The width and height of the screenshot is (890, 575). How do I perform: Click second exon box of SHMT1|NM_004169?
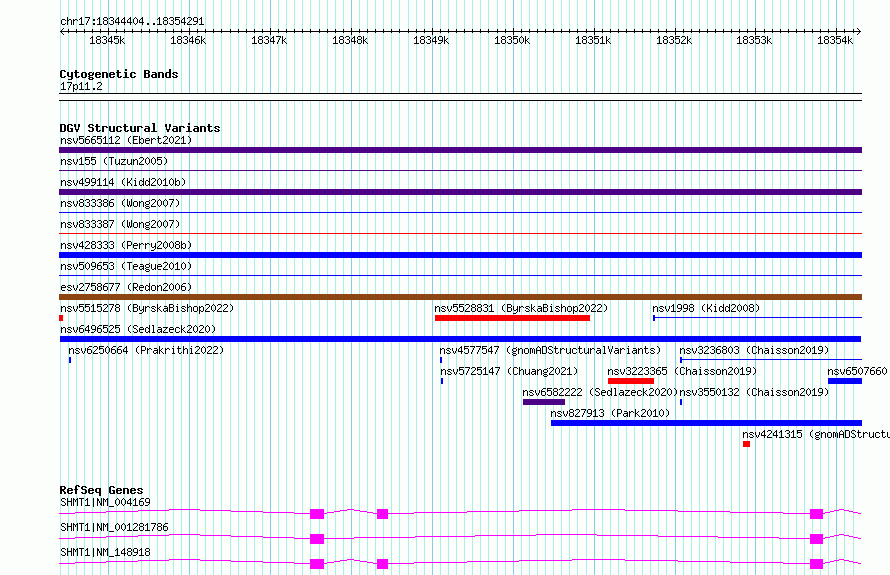coord(383,514)
